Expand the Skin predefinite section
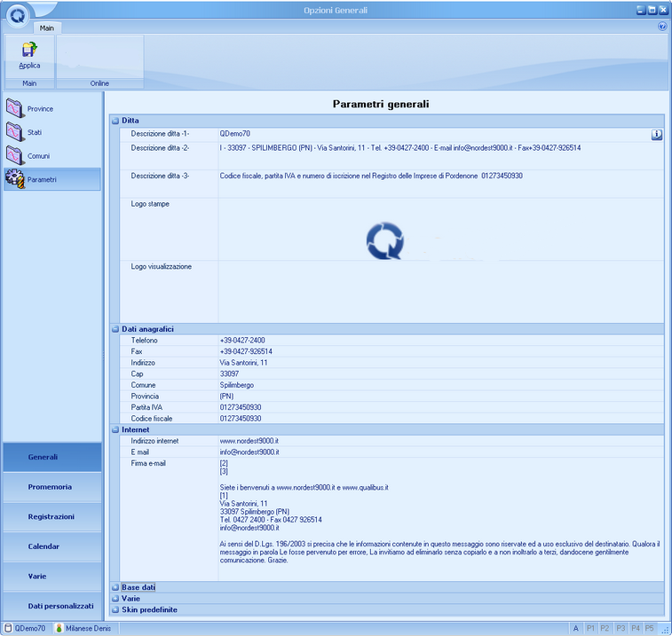The height and width of the screenshot is (636, 672). coord(115,609)
